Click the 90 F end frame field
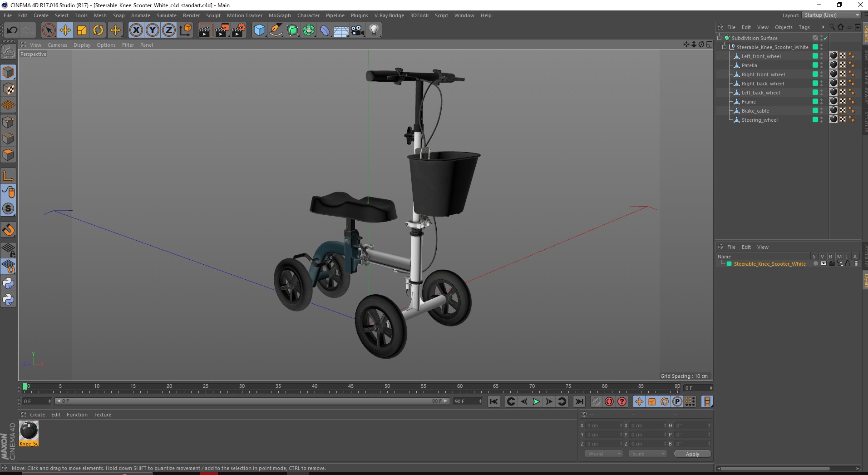868x475 pixels. click(x=468, y=401)
